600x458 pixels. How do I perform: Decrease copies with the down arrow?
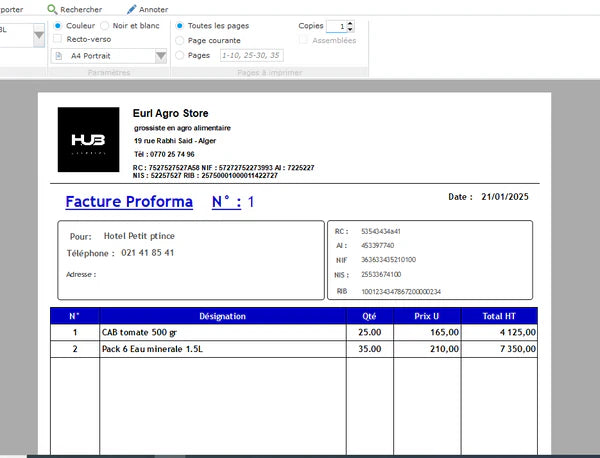pyautogui.click(x=350, y=29)
